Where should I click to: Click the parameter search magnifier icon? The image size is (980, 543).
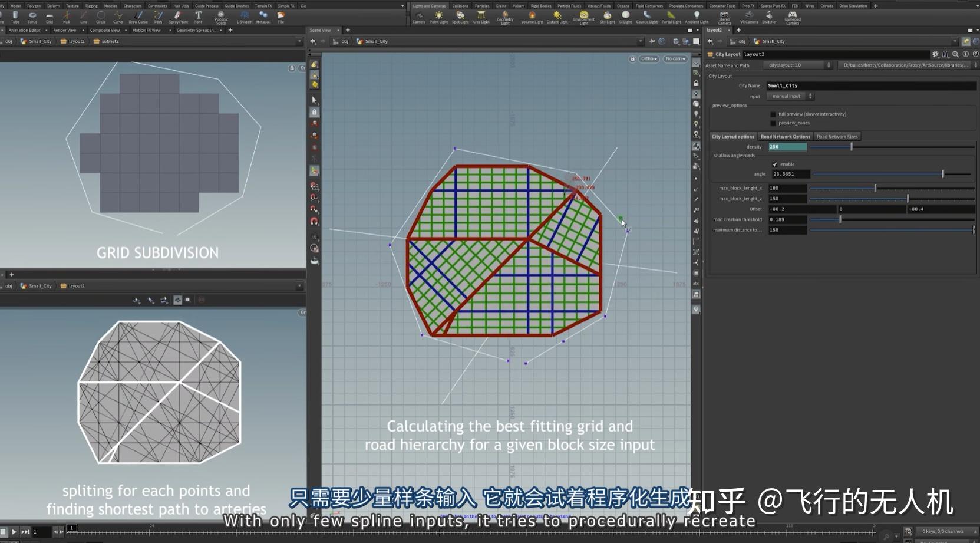[x=955, y=54]
